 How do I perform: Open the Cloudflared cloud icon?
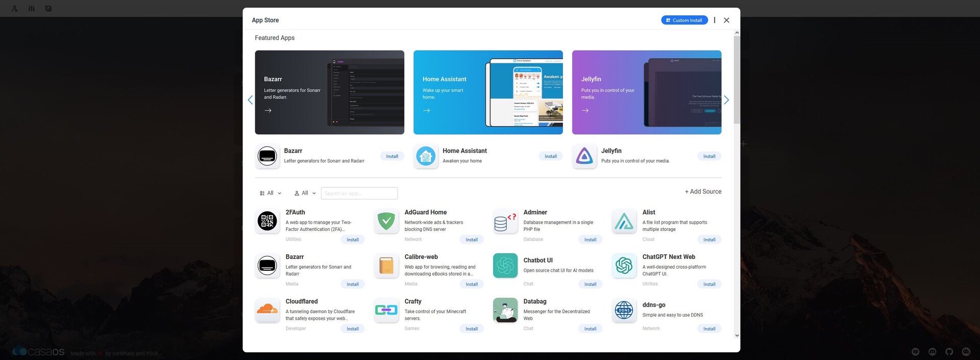pyautogui.click(x=267, y=310)
